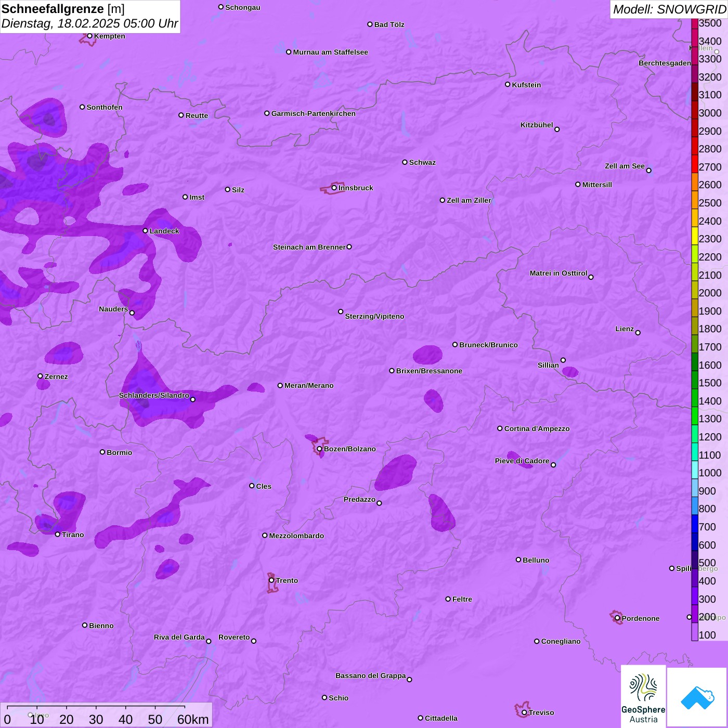728x728 pixels.
Task: Click the 'Garmisch-Partenkirchen' map label
Action: coord(314,113)
